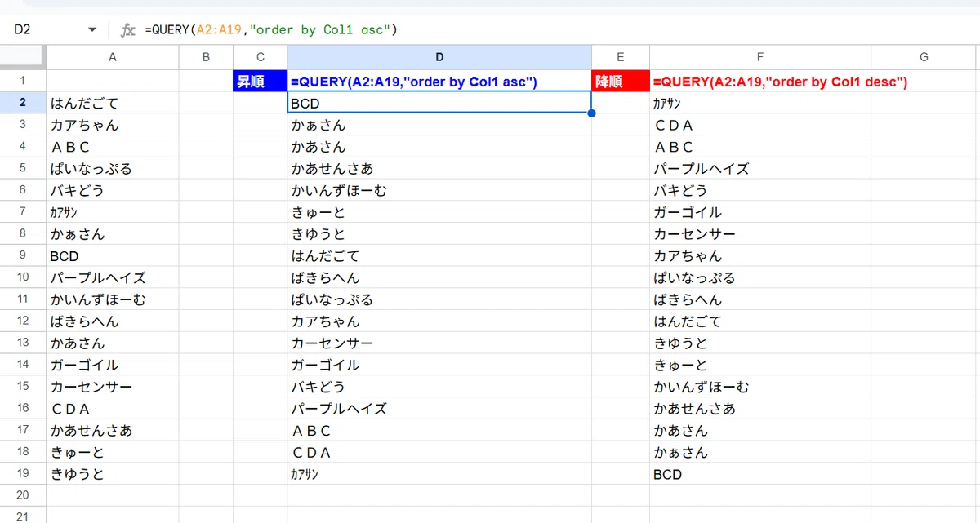Select the highlighted column D header
The image size is (980, 523).
pos(439,57)
